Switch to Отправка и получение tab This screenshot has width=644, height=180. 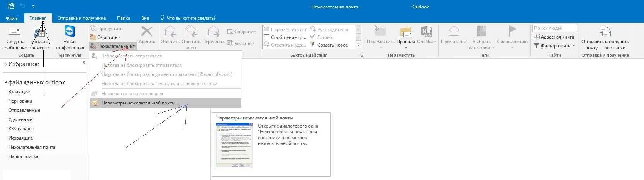81,18
